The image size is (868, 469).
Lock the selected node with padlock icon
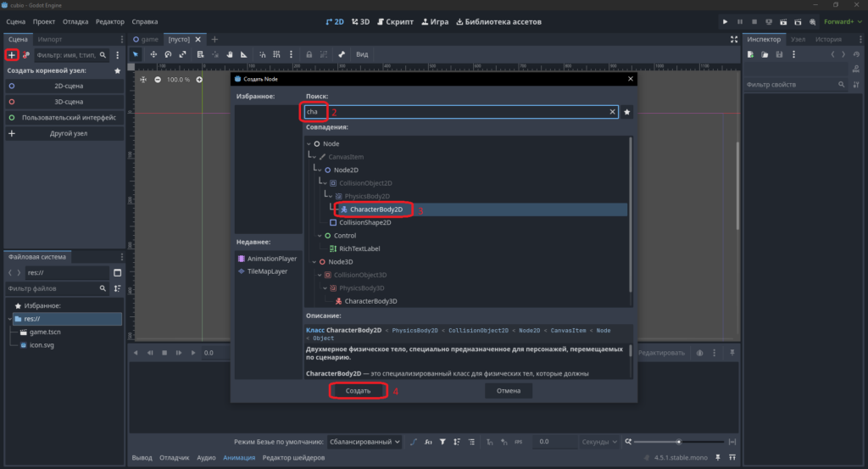click(309, 54)
